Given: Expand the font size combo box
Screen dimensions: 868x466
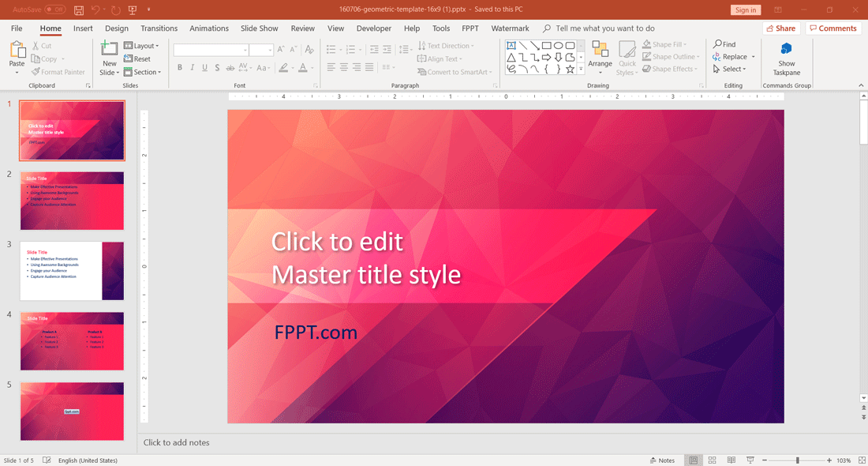Looking at the screenshot, I should pos(268,49).
